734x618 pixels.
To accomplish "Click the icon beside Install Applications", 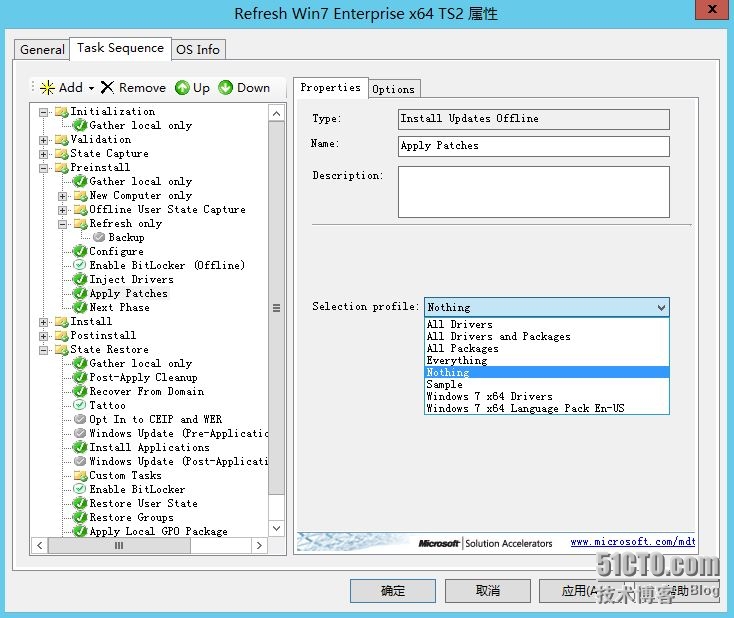I will [81, 447].
